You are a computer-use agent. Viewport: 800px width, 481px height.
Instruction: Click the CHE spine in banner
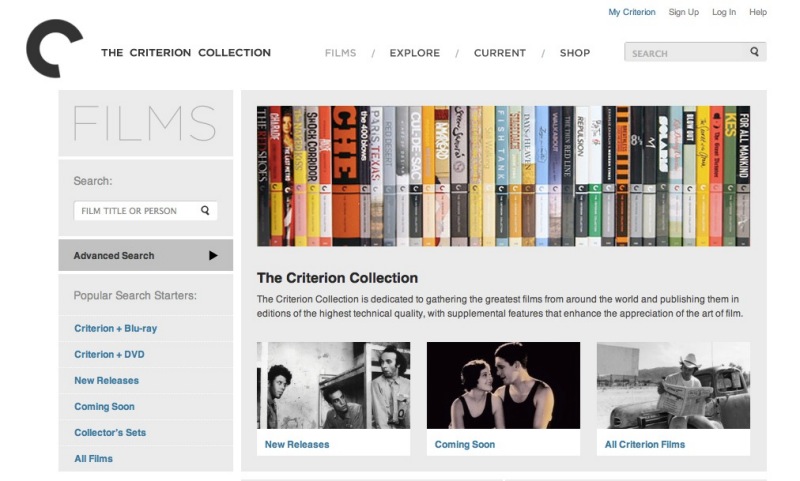pyautogui.click(x=345, y=176)
